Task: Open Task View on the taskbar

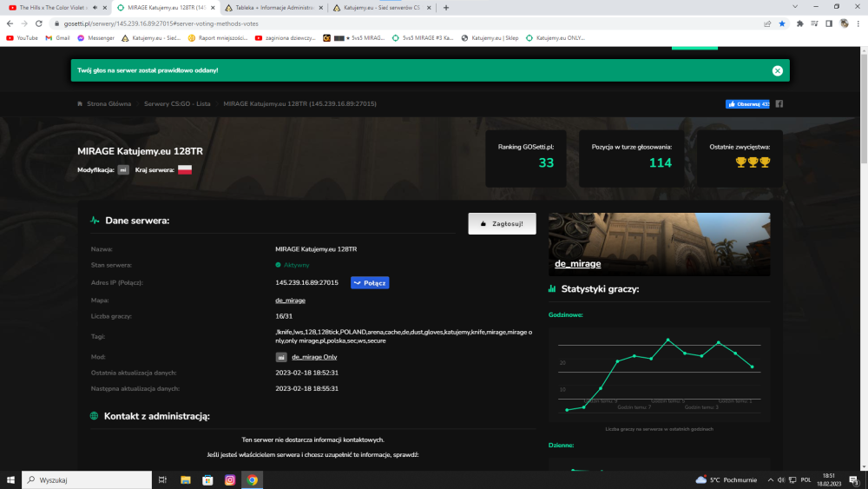Action: (x=162, y=479)
